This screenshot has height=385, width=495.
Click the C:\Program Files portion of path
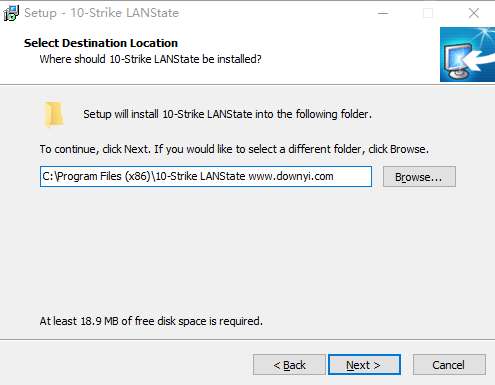(82, 176)
